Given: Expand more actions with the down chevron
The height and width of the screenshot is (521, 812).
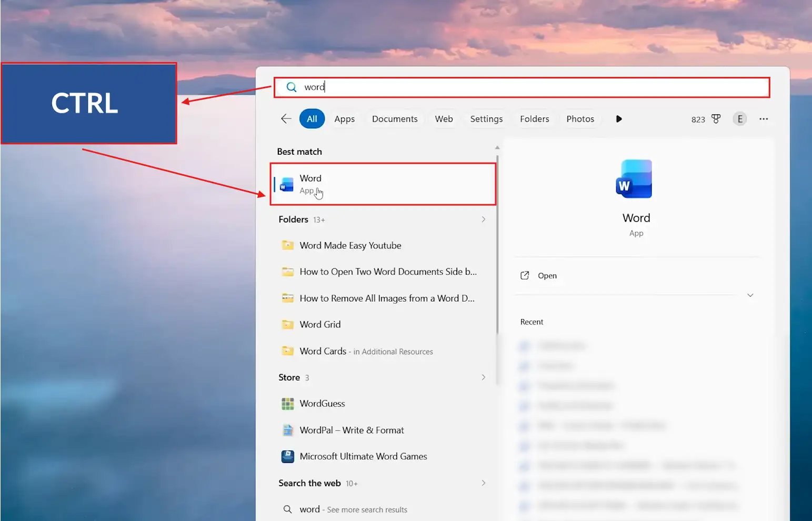Looking at the screenshot, I should [x=750, y=295].
